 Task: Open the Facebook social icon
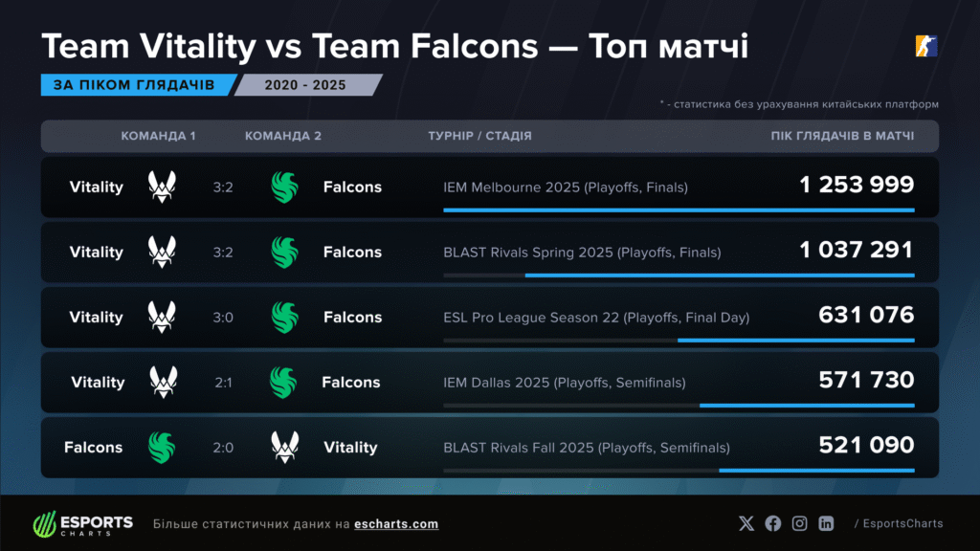coord(773,523)
